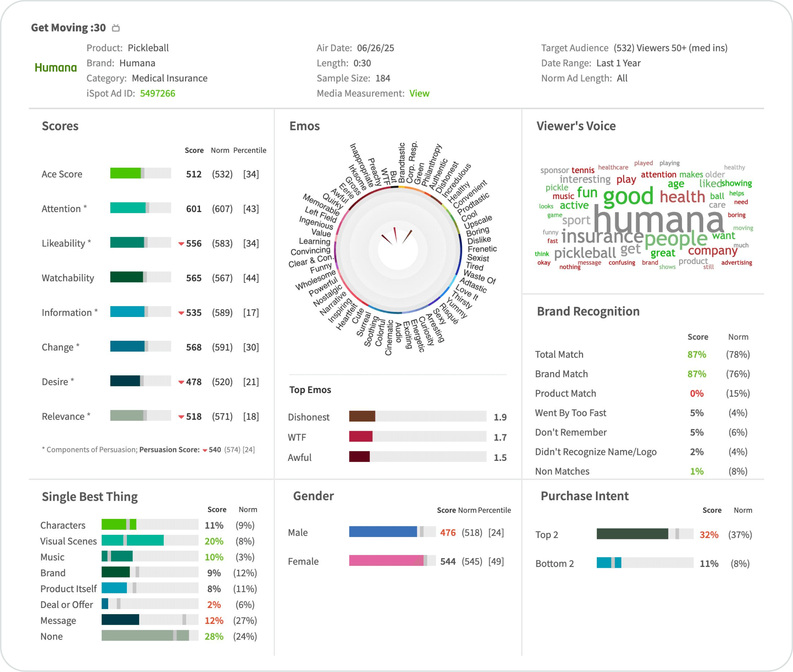Image resolution: width=793 pixels, height=672 pixels.
Task: Click the Dishonest brown bar in Top Emos
Action: (x=362, y=417)
